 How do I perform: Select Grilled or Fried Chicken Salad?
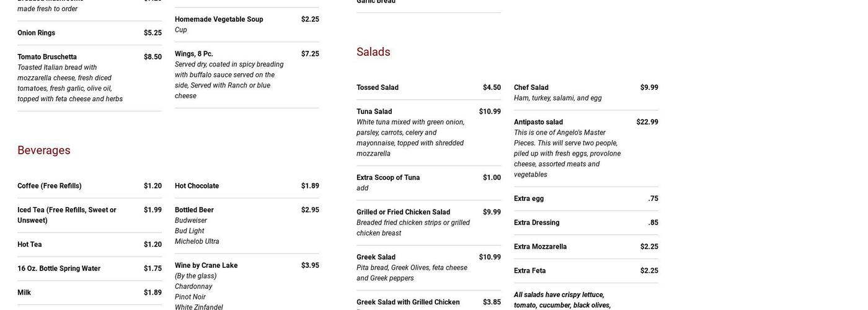click(x=403, y=212)
